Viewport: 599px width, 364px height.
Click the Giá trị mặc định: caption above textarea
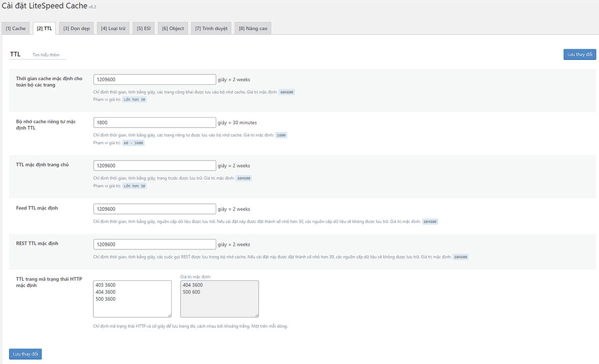point(195,277)
